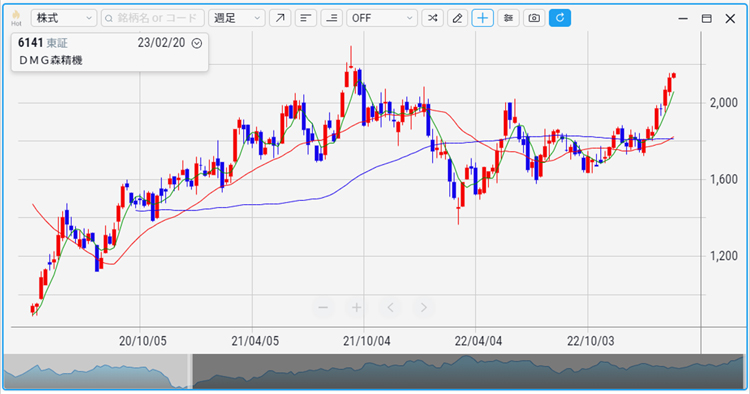
Task: Click the right-aligned bars indicator icon
Action: point(331,18)
